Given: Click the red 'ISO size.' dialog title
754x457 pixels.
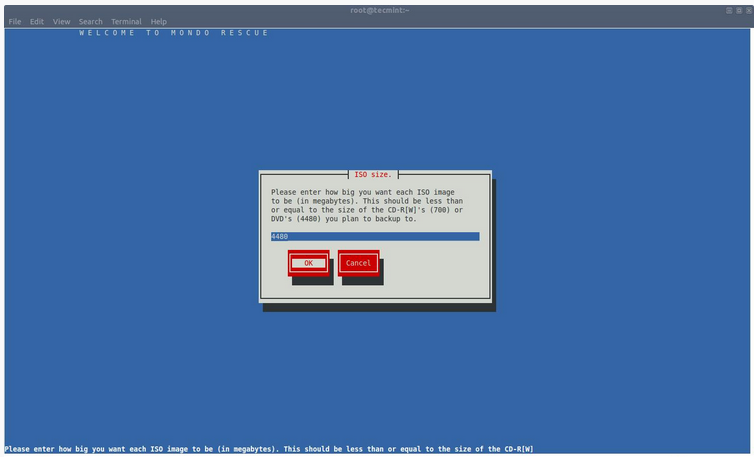Looking at the screenshot, I should 373,174.
